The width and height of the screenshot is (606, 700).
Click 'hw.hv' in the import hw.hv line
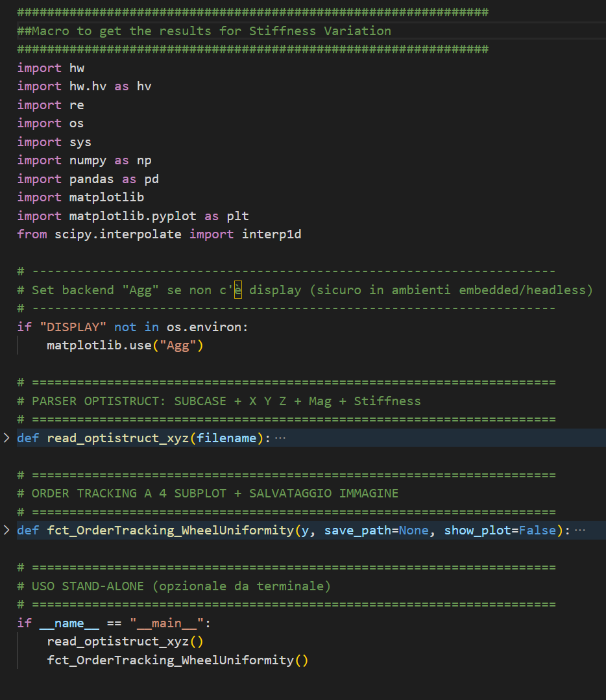coord(88,86)
